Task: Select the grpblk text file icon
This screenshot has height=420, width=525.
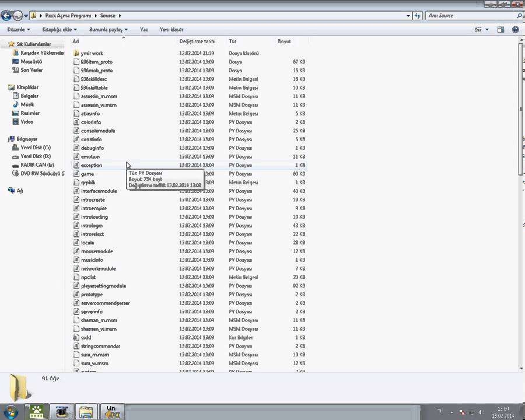Action: point(76,183)
